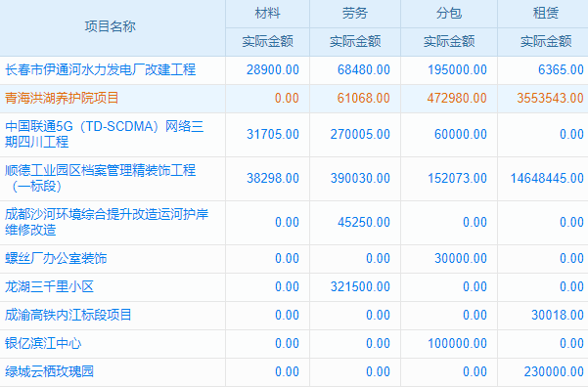588x387 pixels.
Task: Click subcontract amount 60000.00
Action: pyautogui.click(x=461, y=134)
